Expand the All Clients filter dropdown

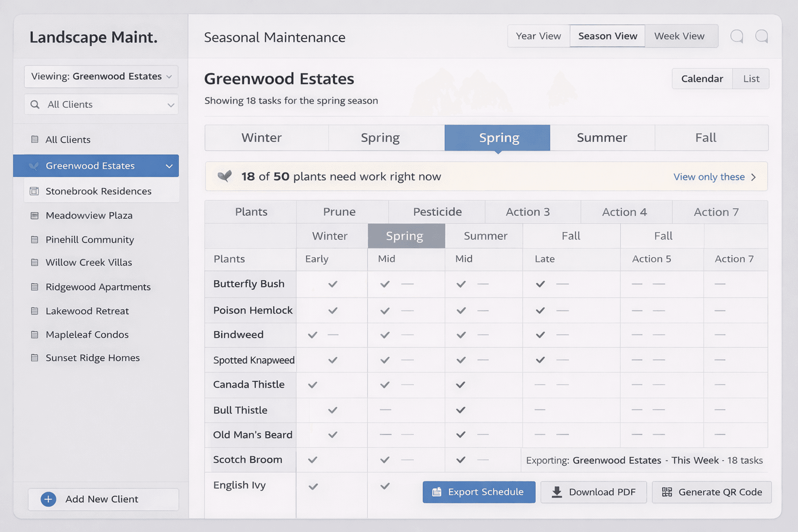tap(170, 105)
